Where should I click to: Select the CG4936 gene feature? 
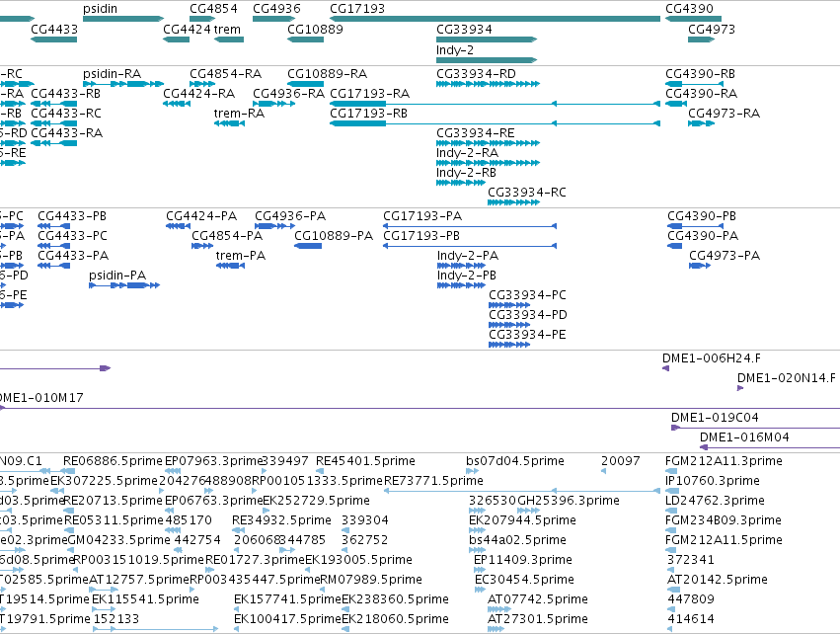click(274, 19)
